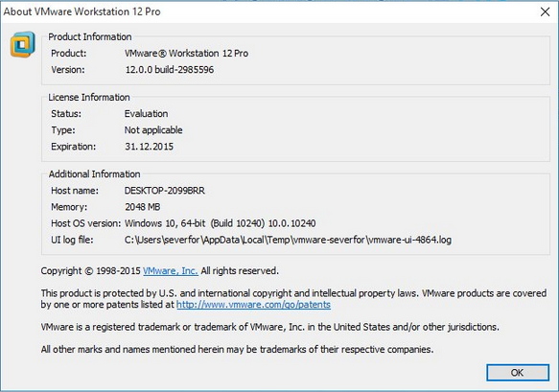Close the About VMware Workstation dialog
559x392 pixels.
coord(545,12)
